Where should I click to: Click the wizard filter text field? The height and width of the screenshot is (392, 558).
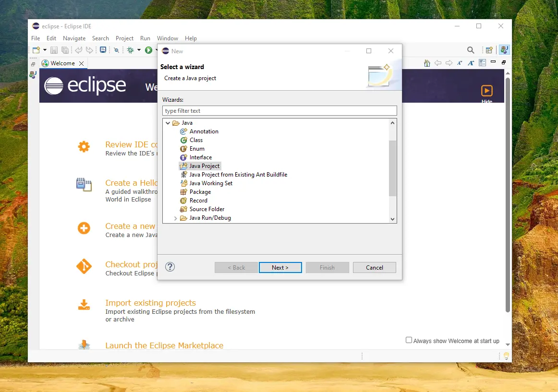point(279,111)
